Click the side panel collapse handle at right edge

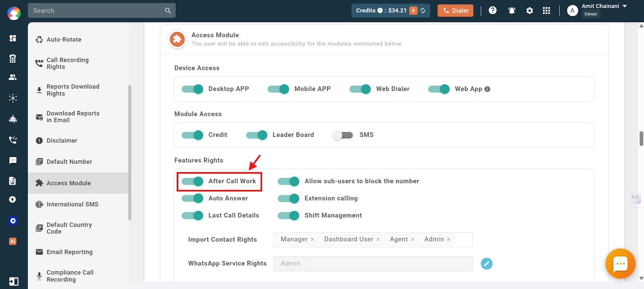point(636,197)
